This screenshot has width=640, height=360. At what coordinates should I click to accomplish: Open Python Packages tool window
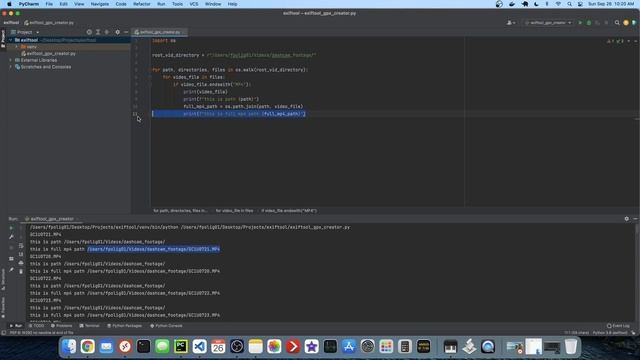[124, 326]
